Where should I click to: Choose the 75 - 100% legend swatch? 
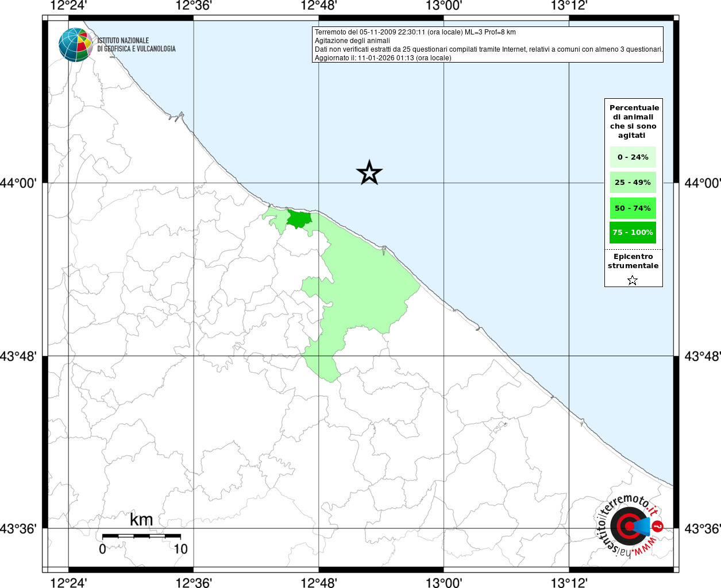(x=633, y=233)
